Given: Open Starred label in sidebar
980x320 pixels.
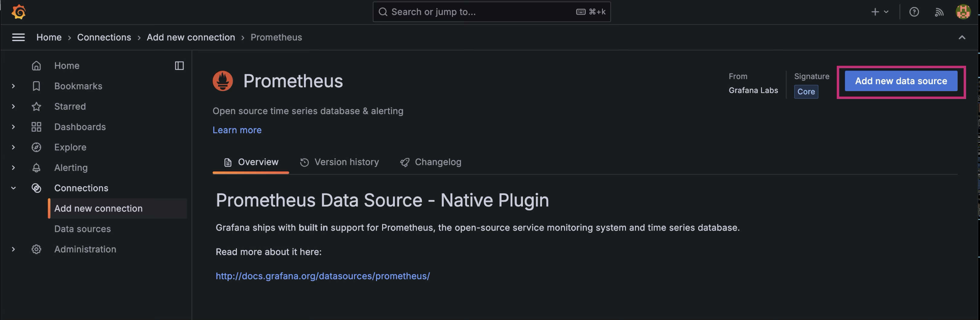Looking at the screenshot, I should (x=69, y=106).
